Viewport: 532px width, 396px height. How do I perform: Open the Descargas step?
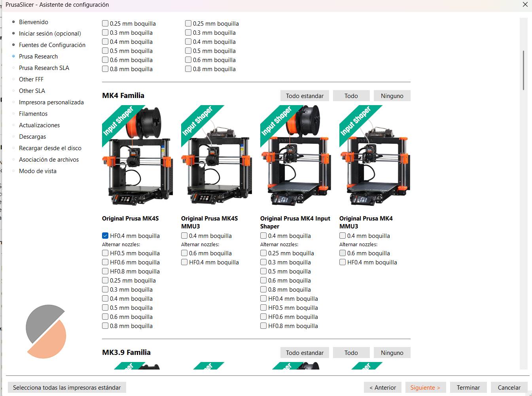(x=32, y=137)
